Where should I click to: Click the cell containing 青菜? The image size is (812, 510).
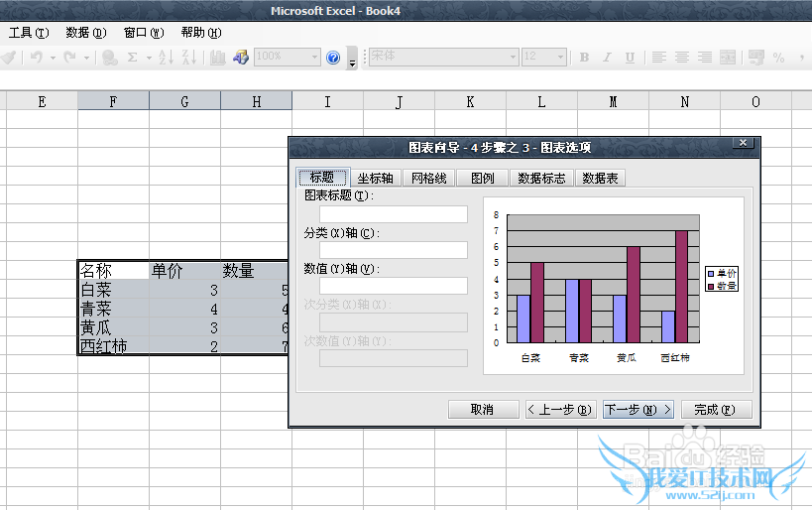(x=113, y=309)
